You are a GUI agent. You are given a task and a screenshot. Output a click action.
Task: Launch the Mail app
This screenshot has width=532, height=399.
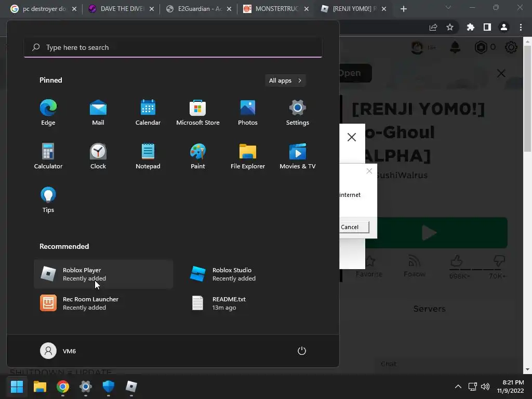tap(98, 113)
